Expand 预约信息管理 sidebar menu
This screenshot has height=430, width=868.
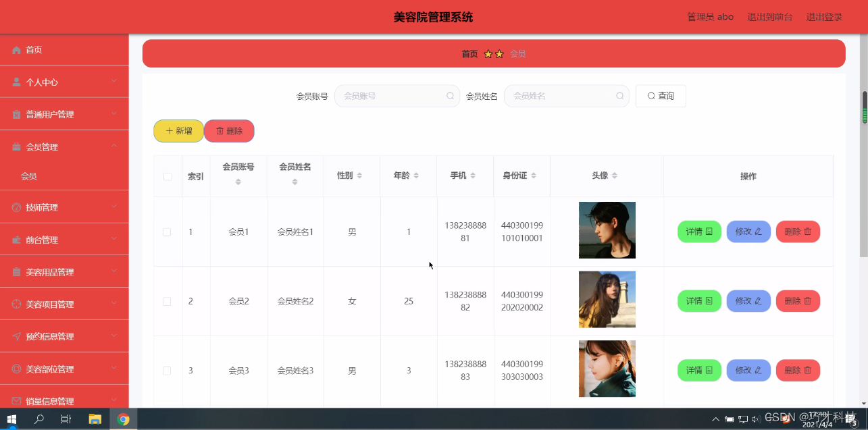64,336
